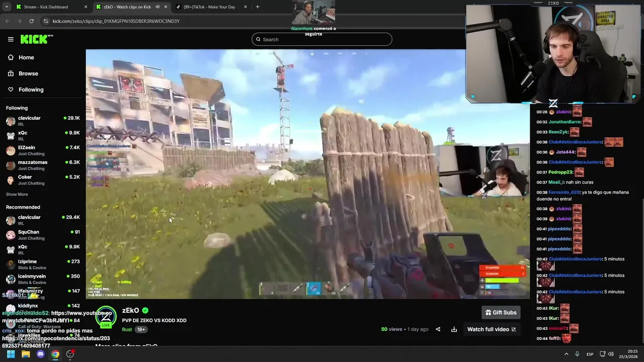The image size is (644, 362).
Task: Open the hamburger sidebar menu
Action: tap(11, 39)
